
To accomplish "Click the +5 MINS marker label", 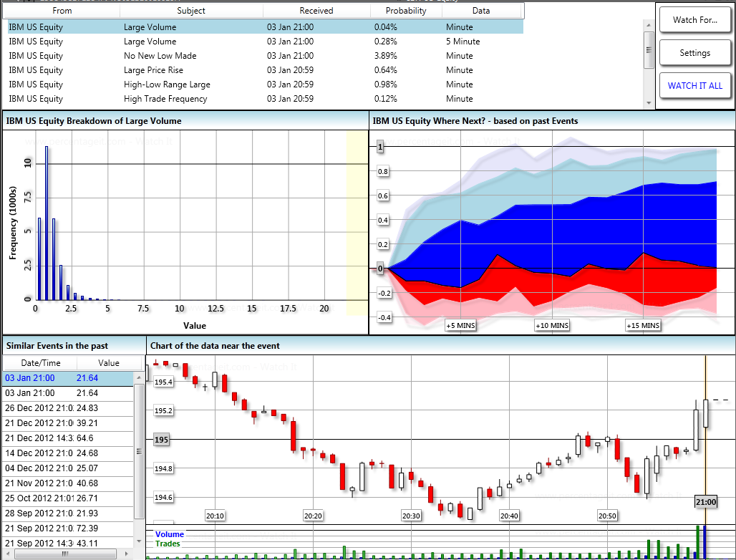I will [x=460, y=325].
